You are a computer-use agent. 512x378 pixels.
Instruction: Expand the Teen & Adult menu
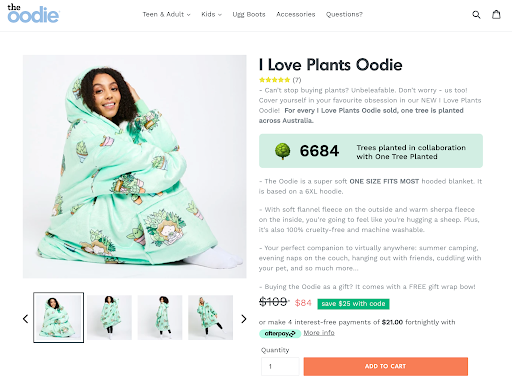(166, 14)
